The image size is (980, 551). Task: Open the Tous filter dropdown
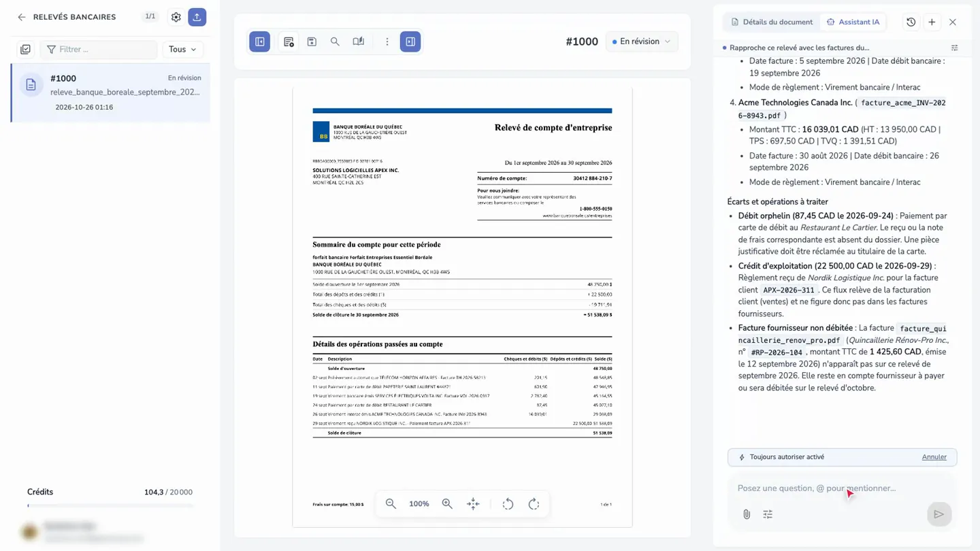[x=182, y=50]
